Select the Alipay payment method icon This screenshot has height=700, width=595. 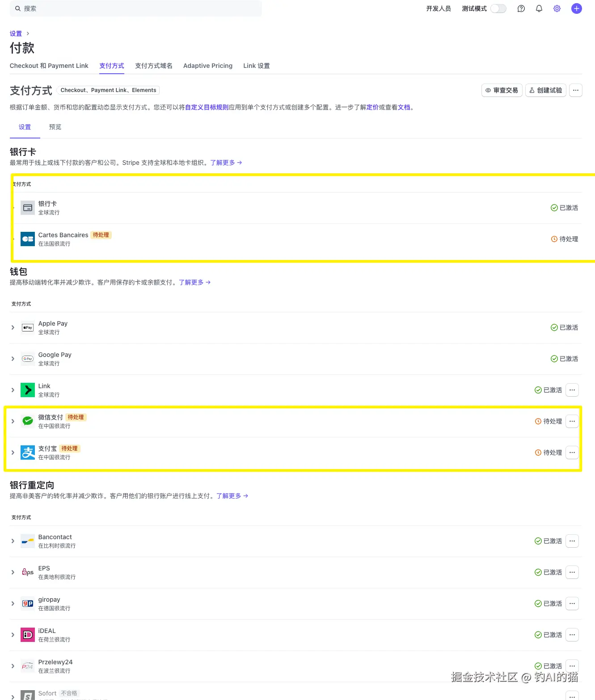pyautogui.click(x=27, y=452)
